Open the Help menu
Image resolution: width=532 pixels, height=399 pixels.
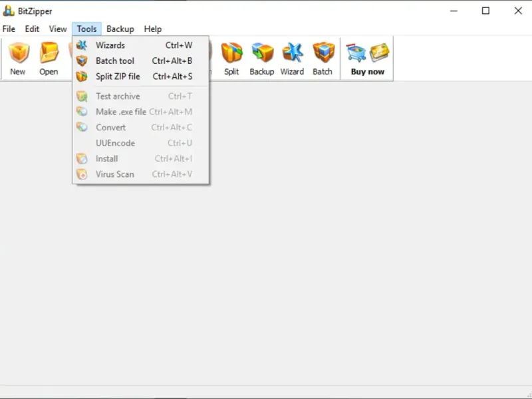(153, 29)
